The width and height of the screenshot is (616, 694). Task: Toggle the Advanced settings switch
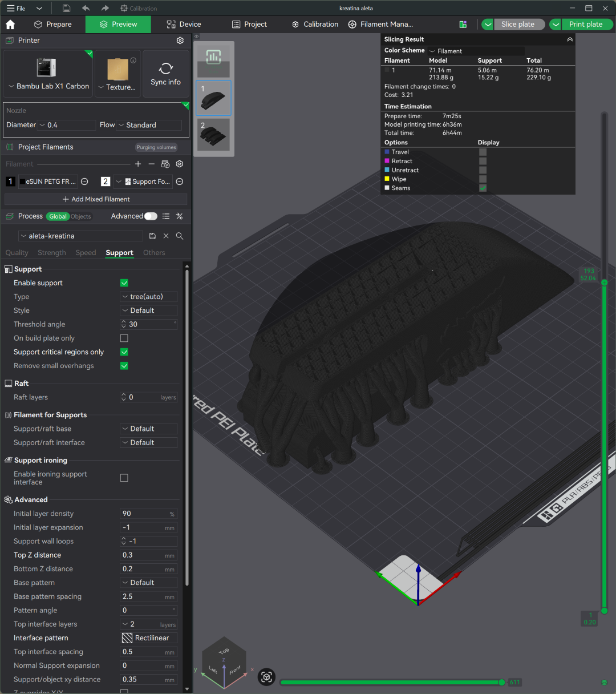(151, 216)
